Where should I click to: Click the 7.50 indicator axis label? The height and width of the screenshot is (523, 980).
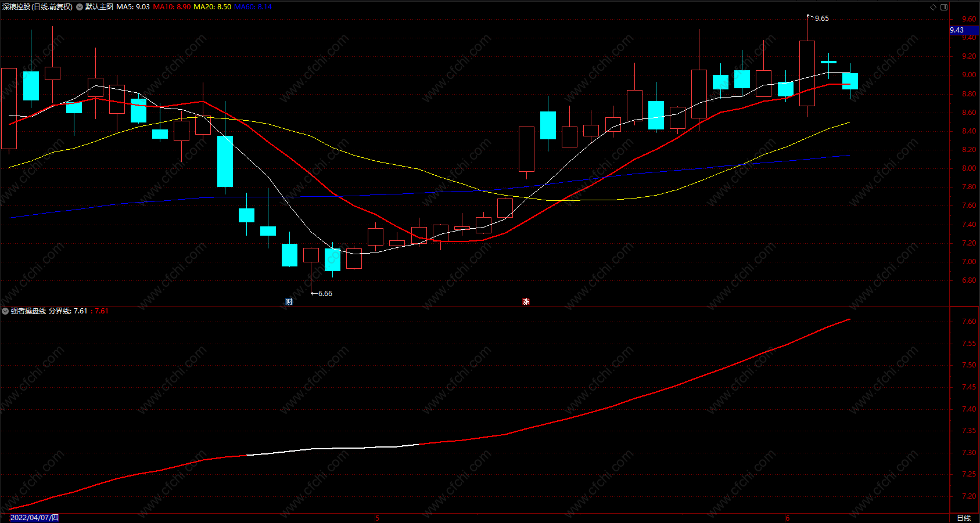(x=969, y=365)
